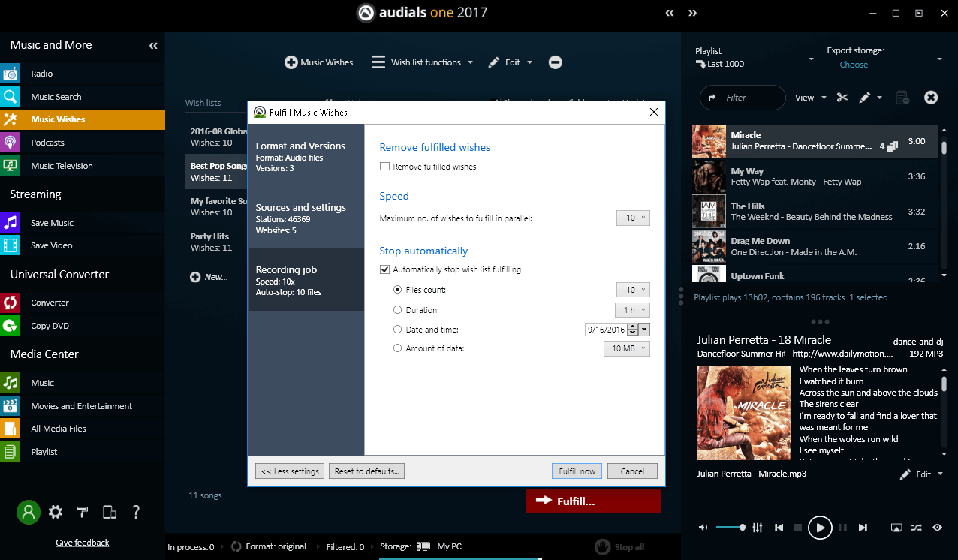
Task: Skip to next track button
Action: pos(863,528)
